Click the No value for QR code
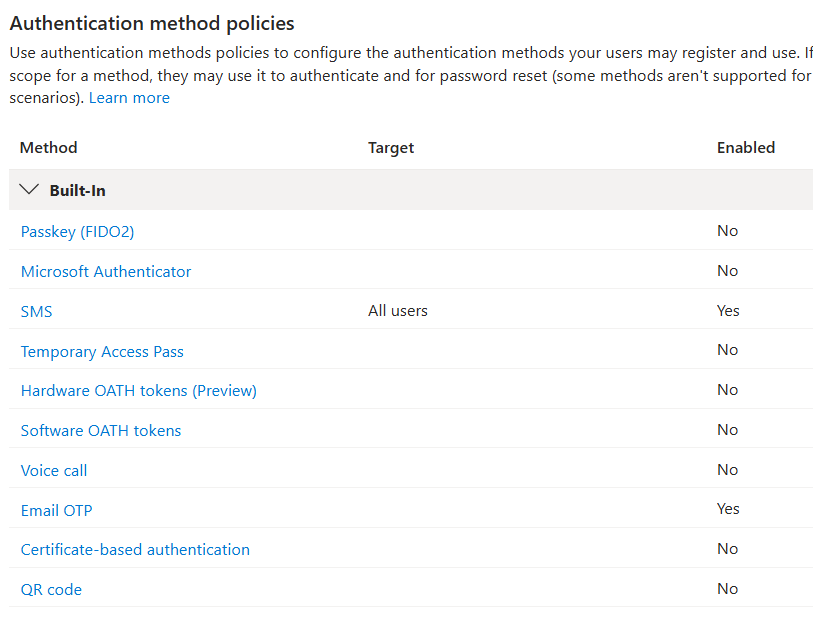This screenshot has height=617, width=813. (x=727, y=588)
